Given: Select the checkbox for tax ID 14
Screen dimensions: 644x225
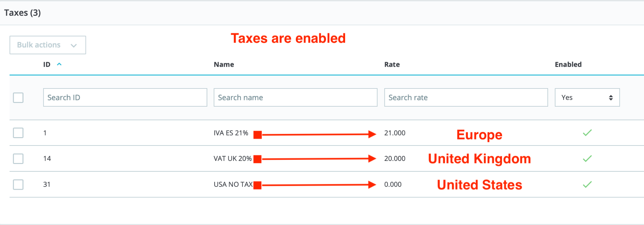Looking at the screenshot, I should click(18, 159).
